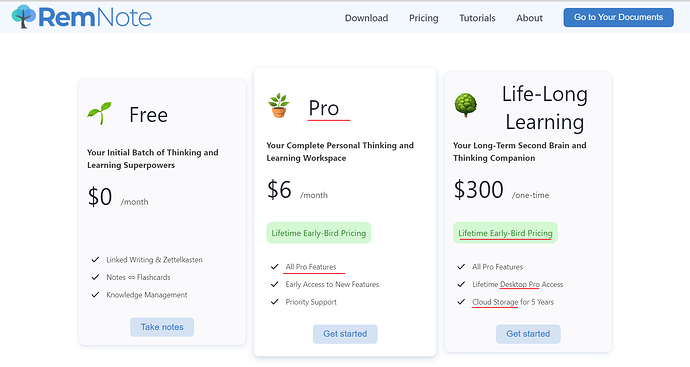
Task: Click Lifetime Early-Bird Pricing badge in Pro
Action: pos(319,233)
